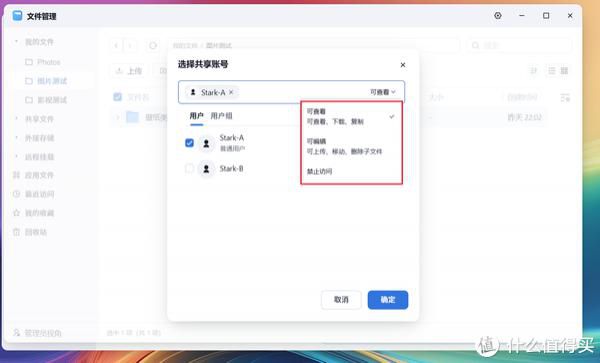Image resolution: width=600 pixels, height=363 pixels.
Task: Choose the 可查看 permission option
Action: (351, 116)
